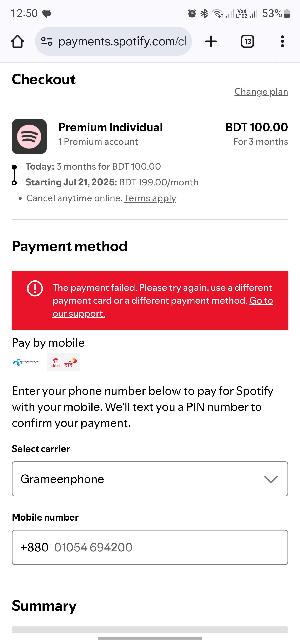
Task: Tap the +880 country code prefix
Action: point(34,547)
